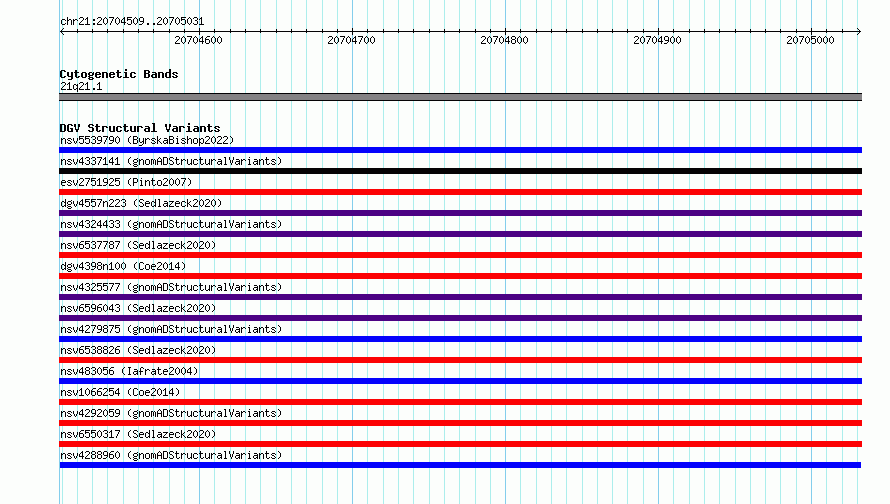Click the 20704600 ruler position label

(198, 40)
